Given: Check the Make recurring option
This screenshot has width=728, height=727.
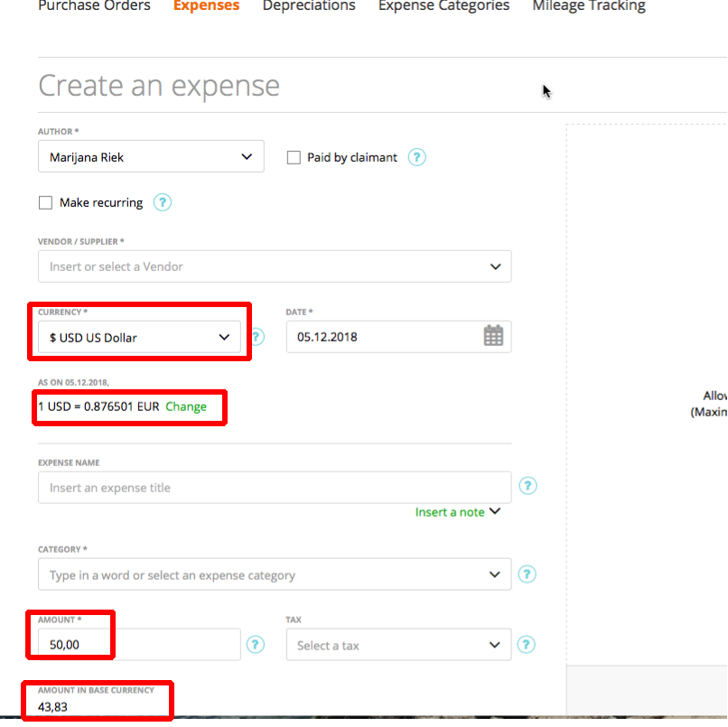Looking at the screenshot, I should 45,202.
